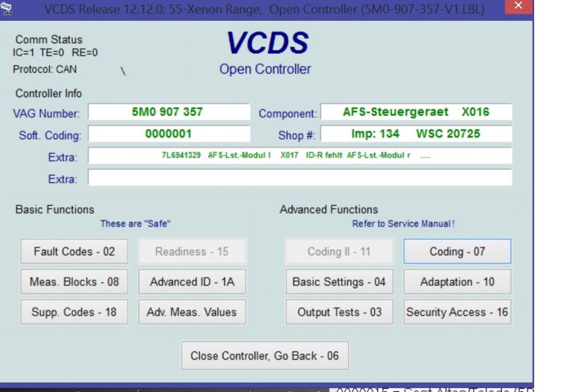Open Fault Codes - 02
This screenshot has width=574, height=392.
point(74,251)
